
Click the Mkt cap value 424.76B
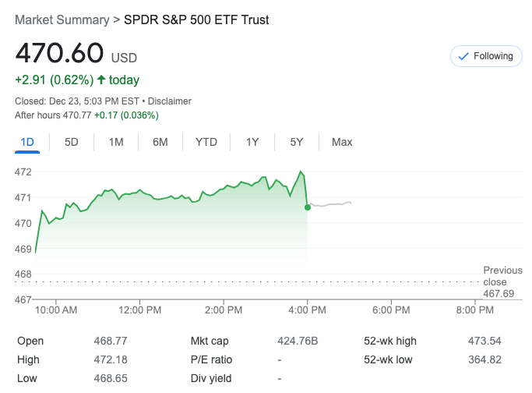coord(298,341)
